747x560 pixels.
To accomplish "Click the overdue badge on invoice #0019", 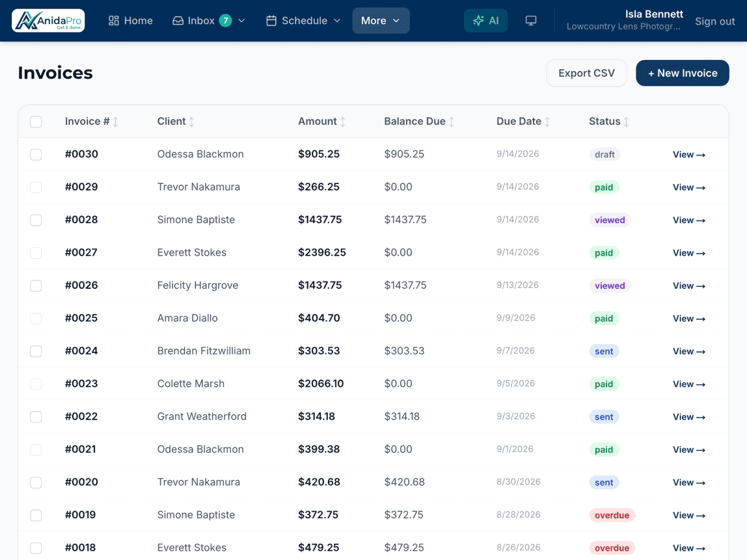I will point(612,515).
